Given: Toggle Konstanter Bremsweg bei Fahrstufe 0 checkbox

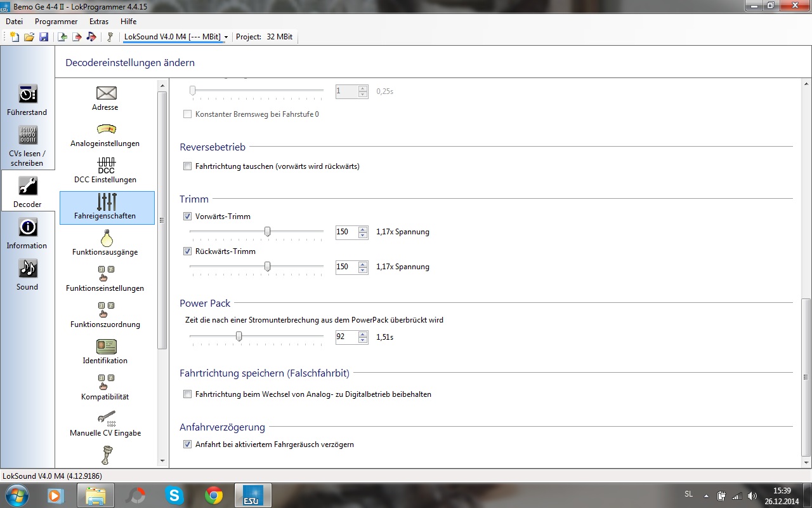Looking at the screenshot, I should 187,114.
